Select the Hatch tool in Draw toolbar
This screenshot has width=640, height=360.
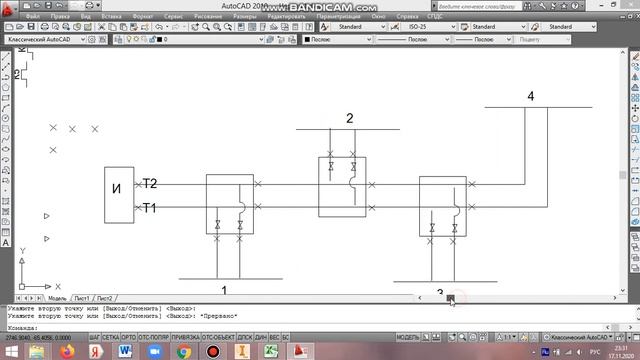[6, 201]
